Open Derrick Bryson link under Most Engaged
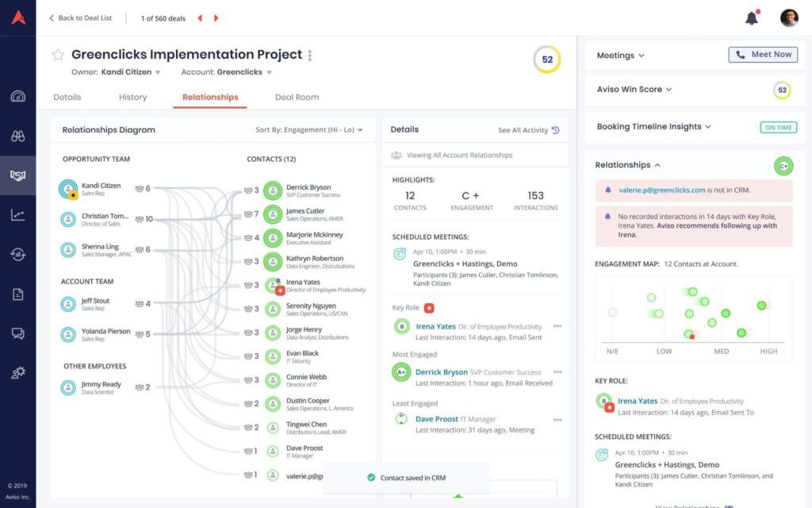This screenshot has width=812, height=508. 441,372
